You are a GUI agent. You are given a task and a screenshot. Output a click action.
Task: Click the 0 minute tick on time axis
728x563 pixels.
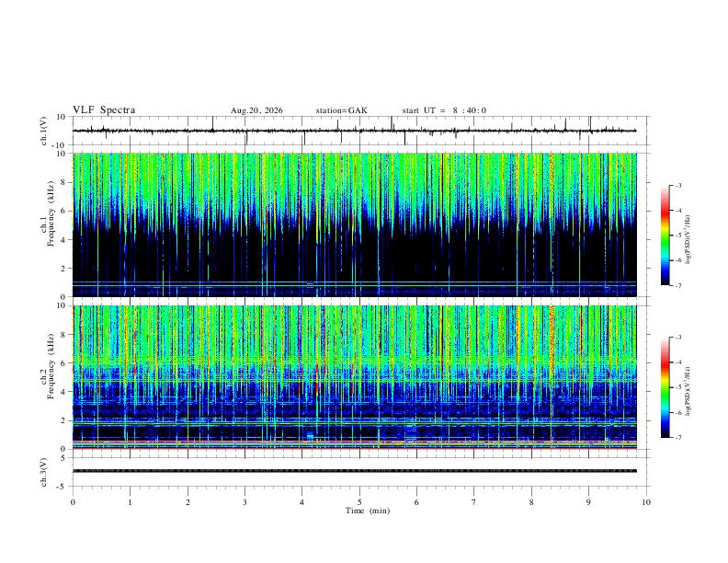tap(73, 502)
